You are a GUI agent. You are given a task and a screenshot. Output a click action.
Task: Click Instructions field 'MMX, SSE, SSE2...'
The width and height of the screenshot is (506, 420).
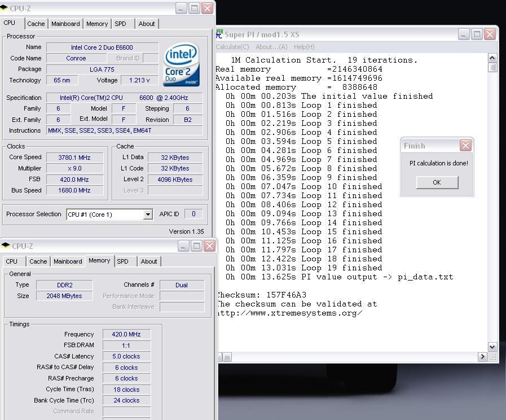coord(125,131)
